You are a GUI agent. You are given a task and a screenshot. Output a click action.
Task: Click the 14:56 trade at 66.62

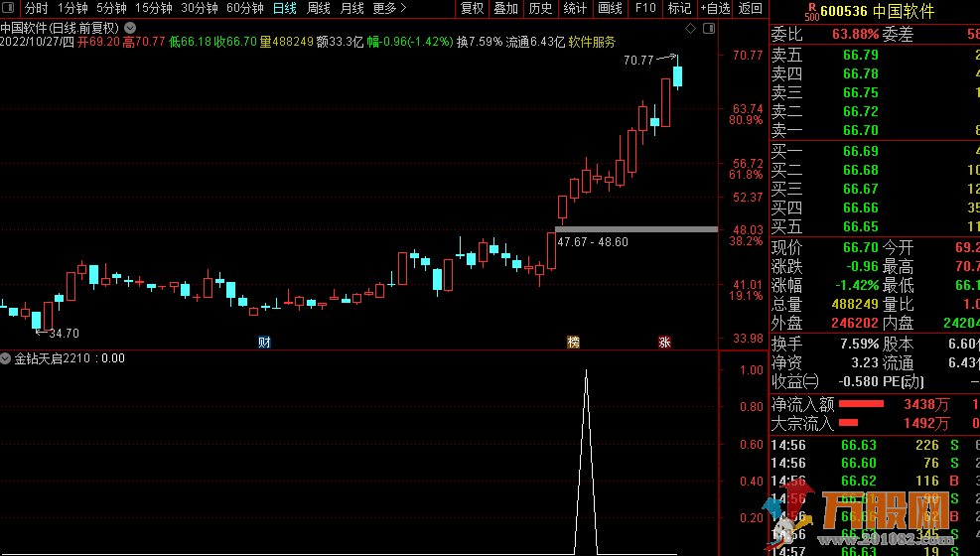[875, 481]
